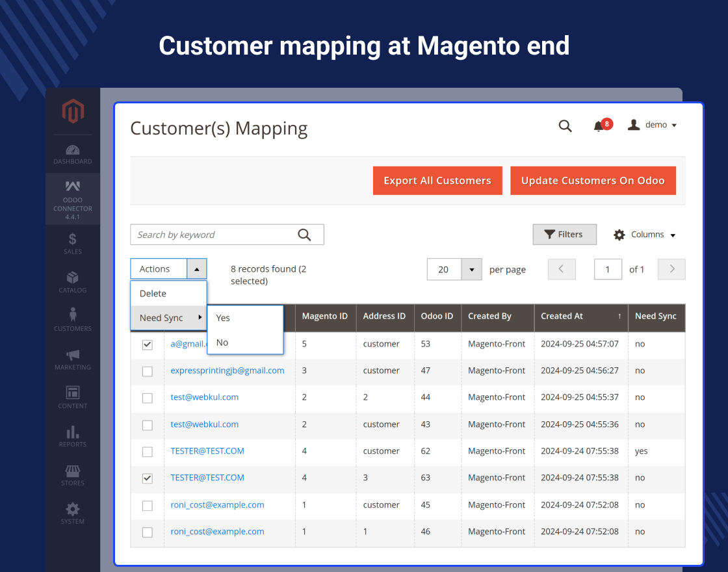This screenshot has height=572, width=728.
Task: Click timestamp 2024-09-25 04:57:07
Action: pos(579,344)
